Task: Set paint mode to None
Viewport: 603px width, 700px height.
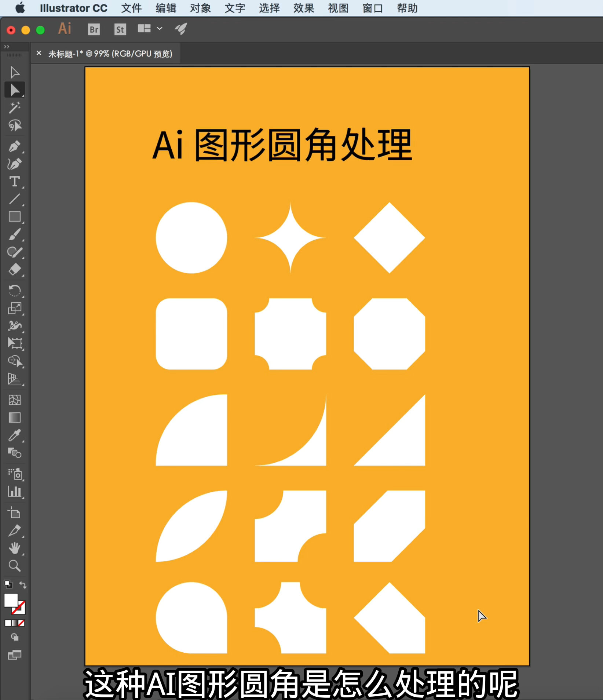Action: click(x=22, y=623)
